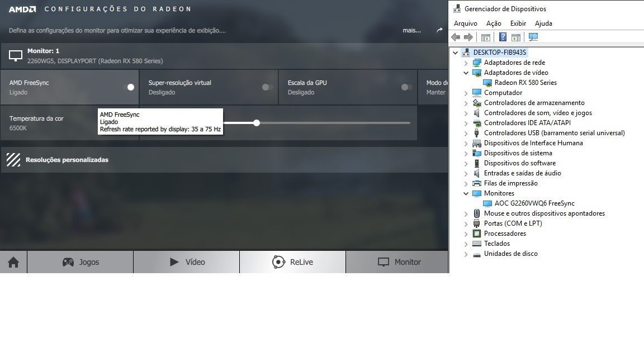Select Unidades de disco label
The height and width of the screenshot is (362, 644).
[510, 254]
